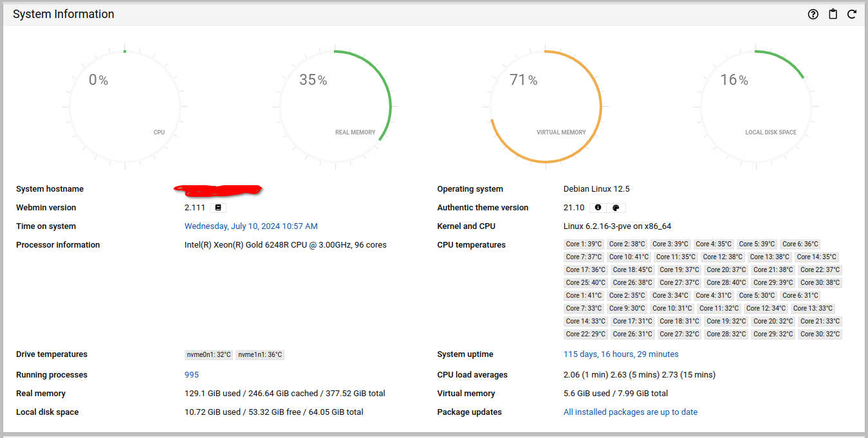Click the Core 4: 35°C temperature badge
The image size is (868, 438).
tap(714, 244)
